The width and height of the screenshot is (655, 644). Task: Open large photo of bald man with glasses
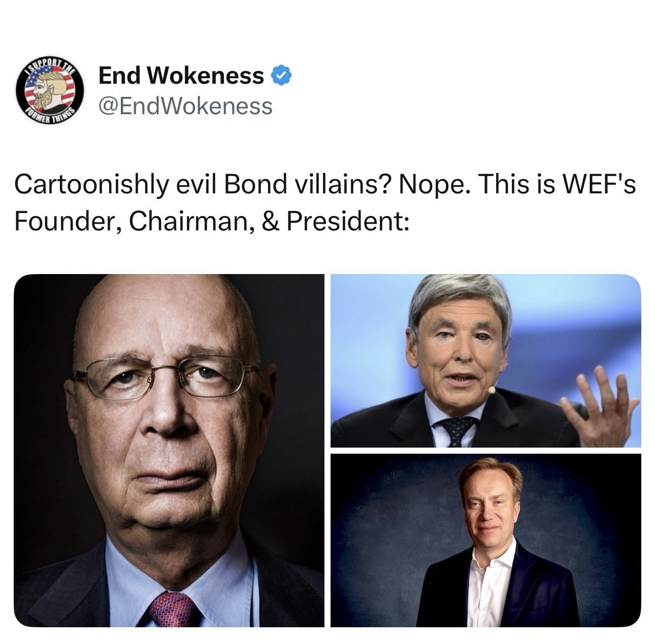[169, 451]
